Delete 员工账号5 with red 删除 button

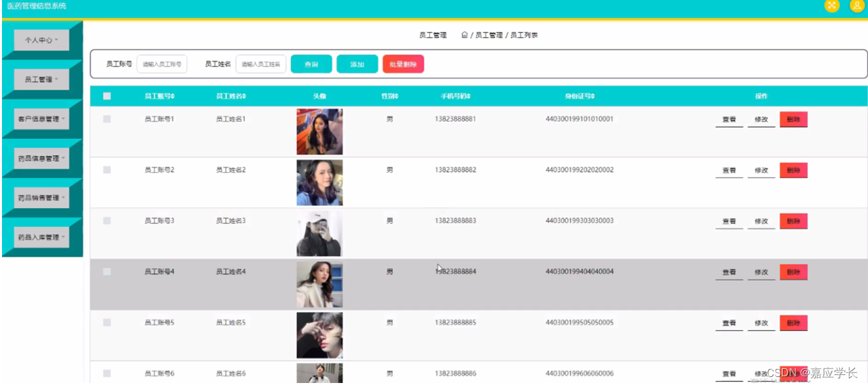pos(793,323)
